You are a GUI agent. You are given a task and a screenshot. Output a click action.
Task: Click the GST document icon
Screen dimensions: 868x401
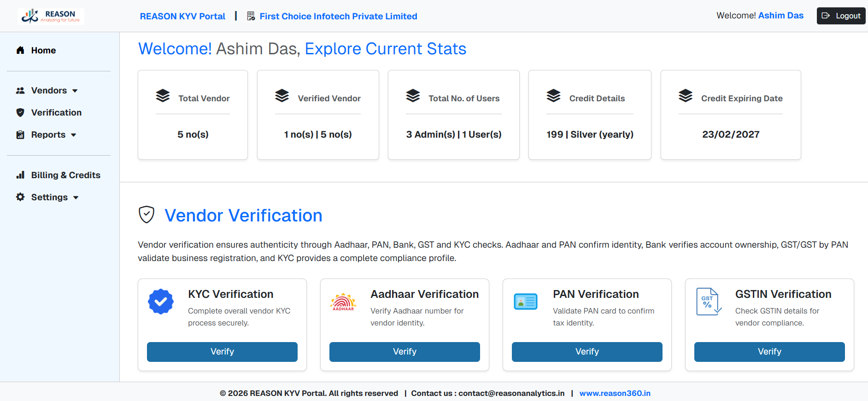point(708,302)
